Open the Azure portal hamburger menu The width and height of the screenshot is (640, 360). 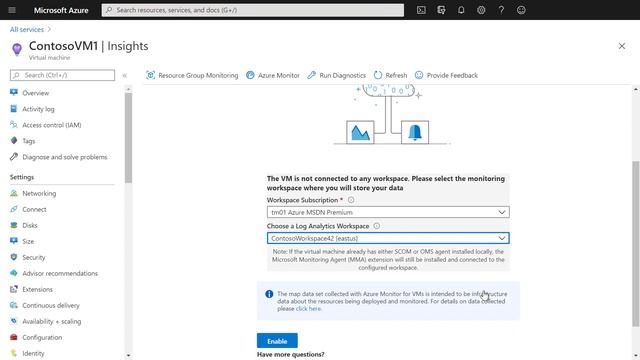(12, 10)
